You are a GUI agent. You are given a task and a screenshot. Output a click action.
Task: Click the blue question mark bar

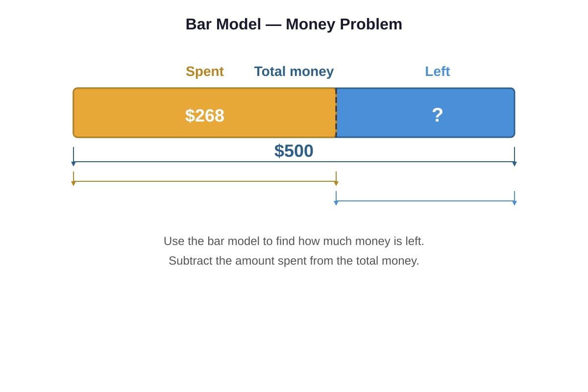pyautogui.click(x=425, y=113)
